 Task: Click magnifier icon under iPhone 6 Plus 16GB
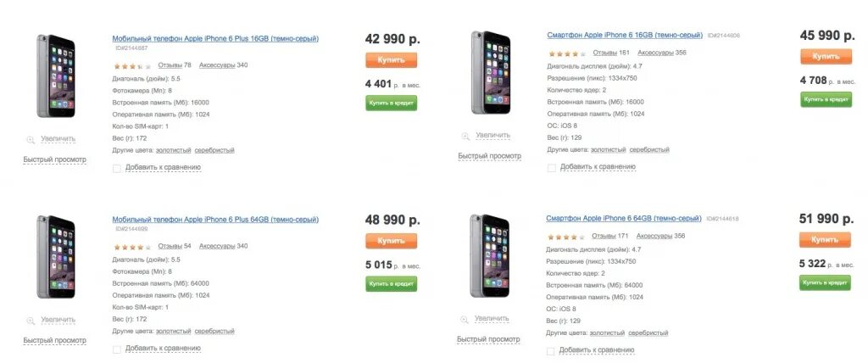[x=31, y=138]
